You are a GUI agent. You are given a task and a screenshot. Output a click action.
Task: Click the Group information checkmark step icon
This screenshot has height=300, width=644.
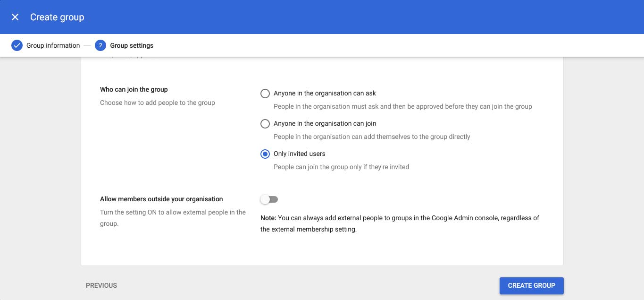[17, 45]
